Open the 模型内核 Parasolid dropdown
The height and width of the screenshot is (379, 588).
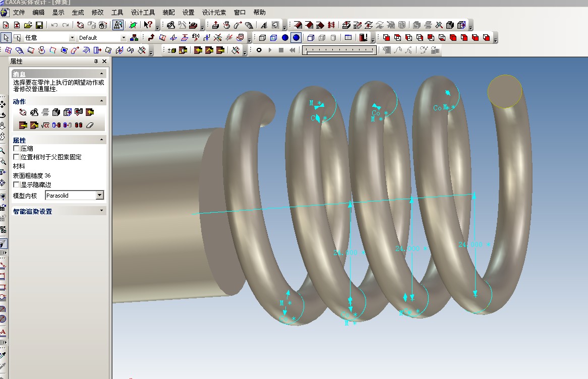pos(99,196)
